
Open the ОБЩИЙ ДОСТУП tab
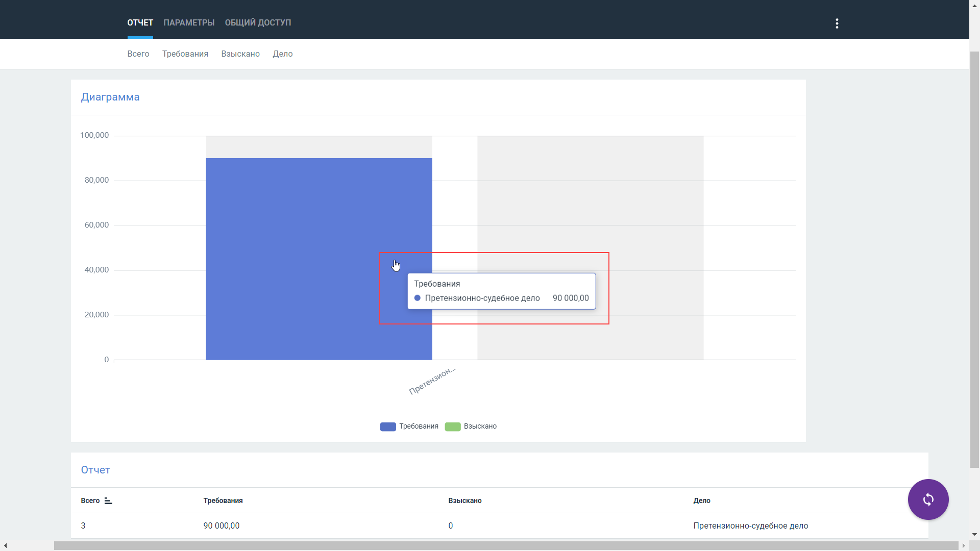258,22
